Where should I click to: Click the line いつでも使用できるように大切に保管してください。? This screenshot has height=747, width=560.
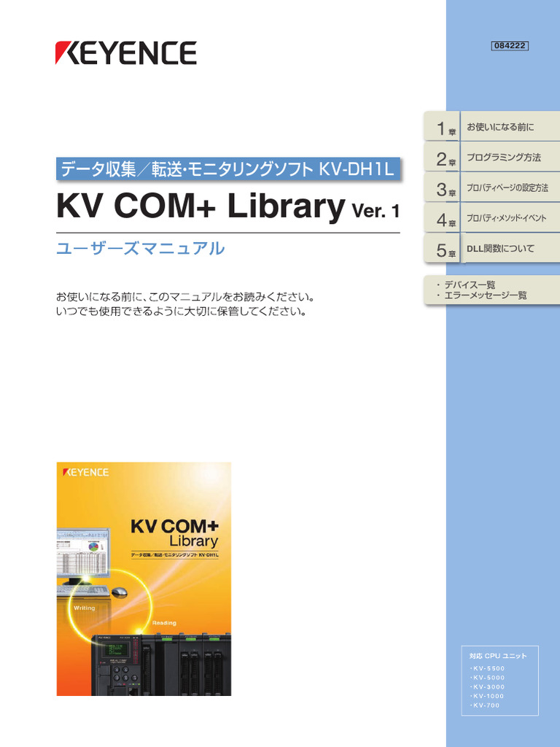(x=181, y=311)
